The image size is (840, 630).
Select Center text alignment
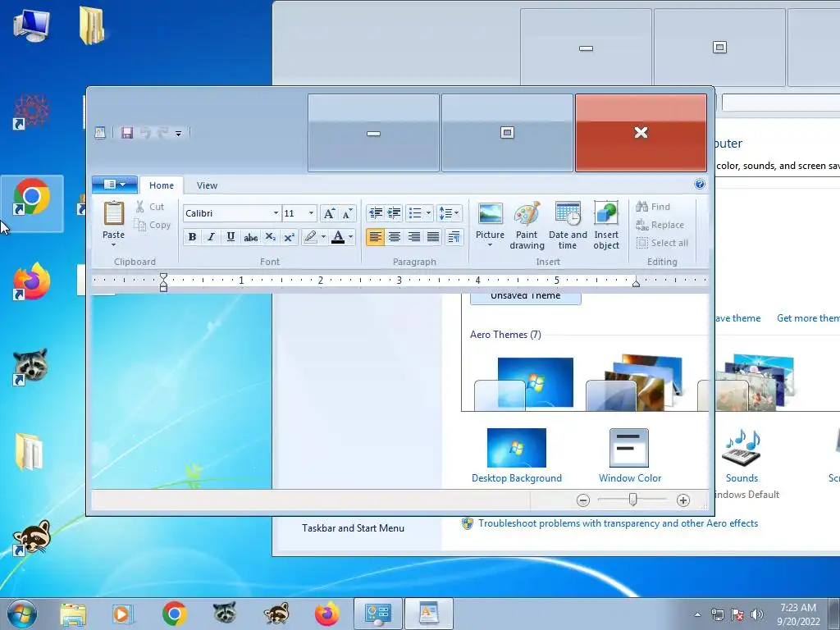pos(395,237)
